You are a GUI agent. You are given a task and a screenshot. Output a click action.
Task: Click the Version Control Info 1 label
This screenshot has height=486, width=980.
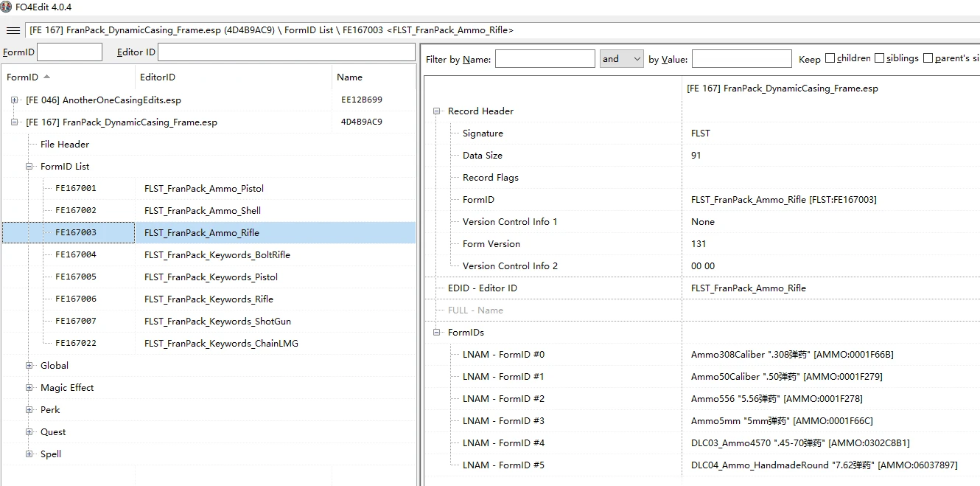click(510, 221)
